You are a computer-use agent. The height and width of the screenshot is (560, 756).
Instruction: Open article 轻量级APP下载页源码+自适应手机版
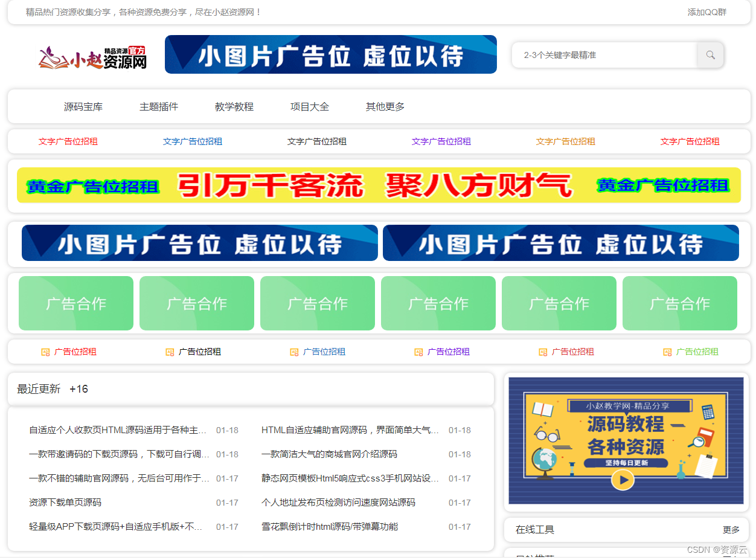pyautogui.click(x=116, y=527)
